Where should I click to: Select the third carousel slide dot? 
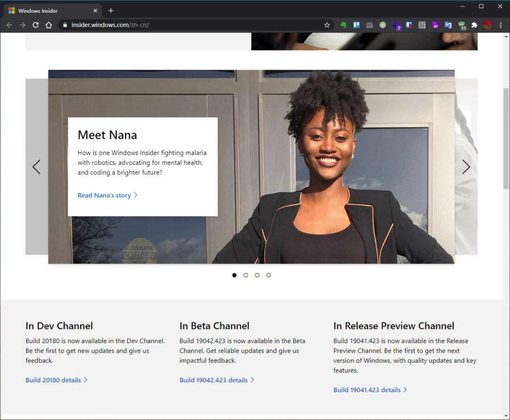257,275
